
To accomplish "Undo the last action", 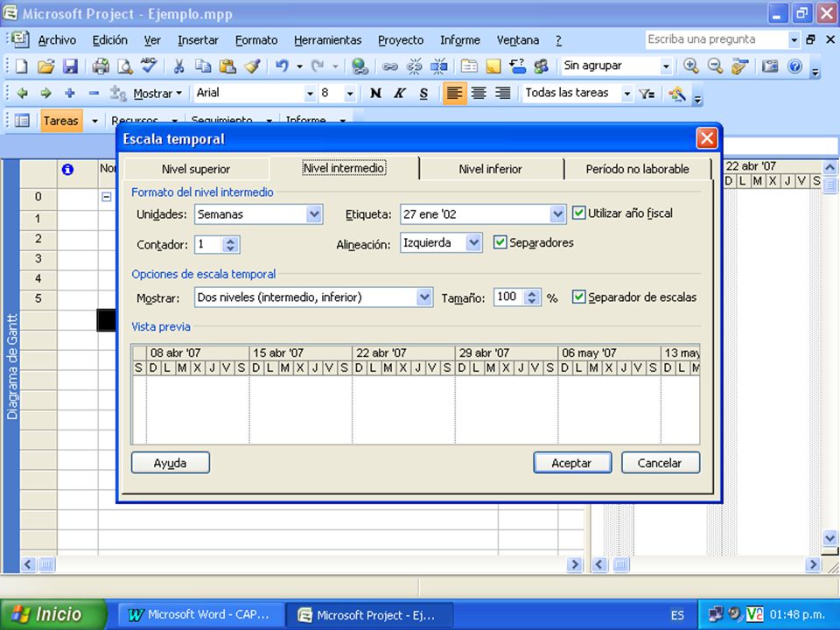I will (282, 66).
